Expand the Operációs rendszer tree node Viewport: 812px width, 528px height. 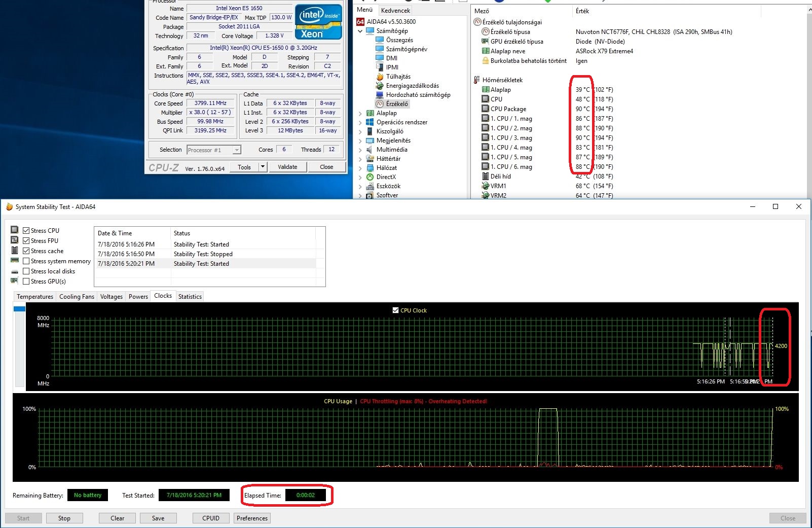tap(360, 122)
